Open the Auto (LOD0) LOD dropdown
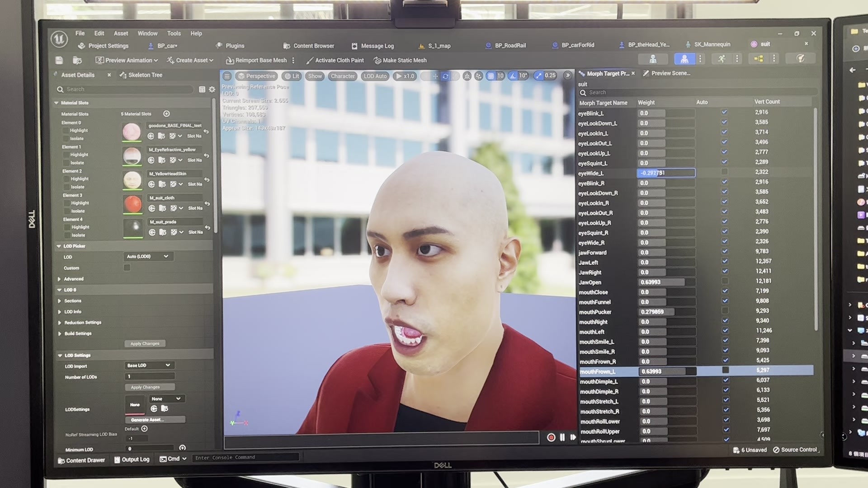 coord(148,257)
